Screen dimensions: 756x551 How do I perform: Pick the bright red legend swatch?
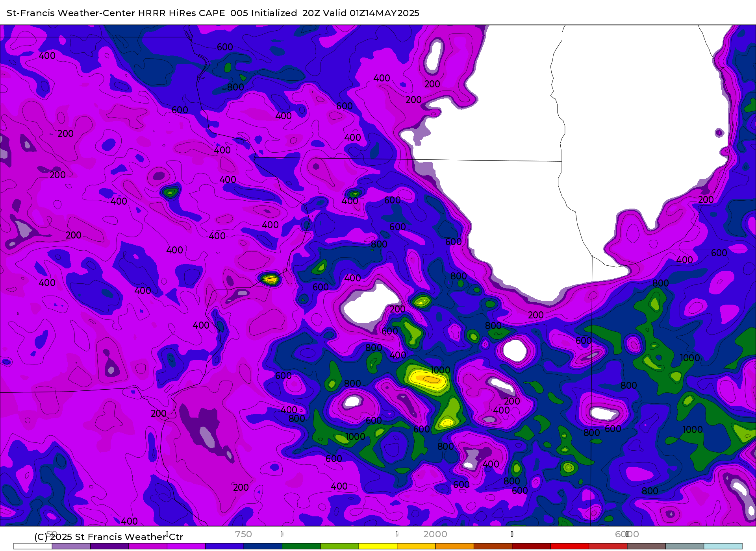(x=570, y=546)
